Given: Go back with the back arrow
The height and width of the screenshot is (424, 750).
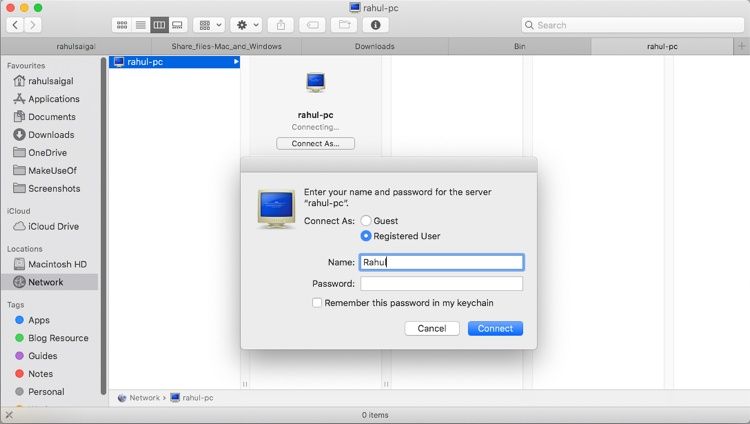Looking at the screenshot, I should tap(16, 24).
